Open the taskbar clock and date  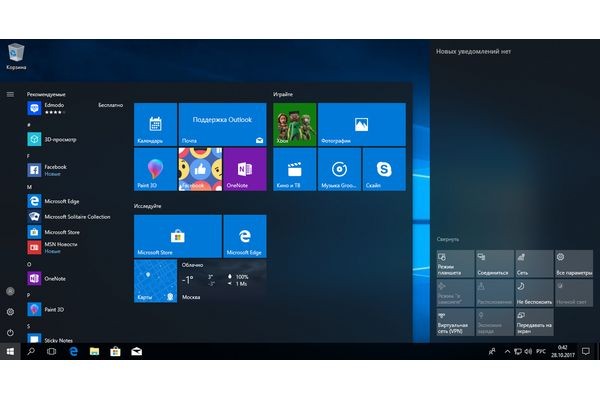[x=563, y=351]
